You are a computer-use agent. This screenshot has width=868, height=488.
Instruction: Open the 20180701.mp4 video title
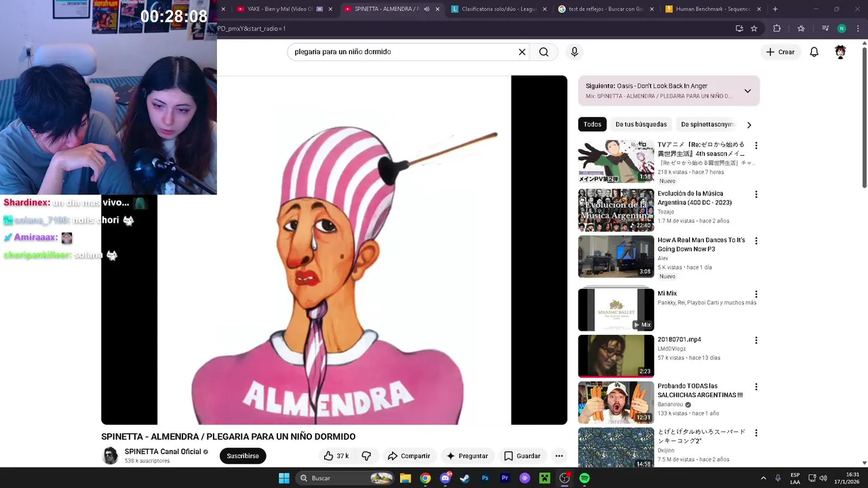679,340
